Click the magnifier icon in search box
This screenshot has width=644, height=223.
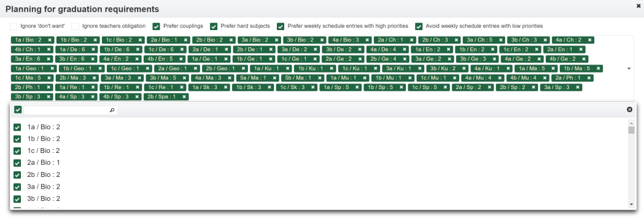[x=112, y=110]
